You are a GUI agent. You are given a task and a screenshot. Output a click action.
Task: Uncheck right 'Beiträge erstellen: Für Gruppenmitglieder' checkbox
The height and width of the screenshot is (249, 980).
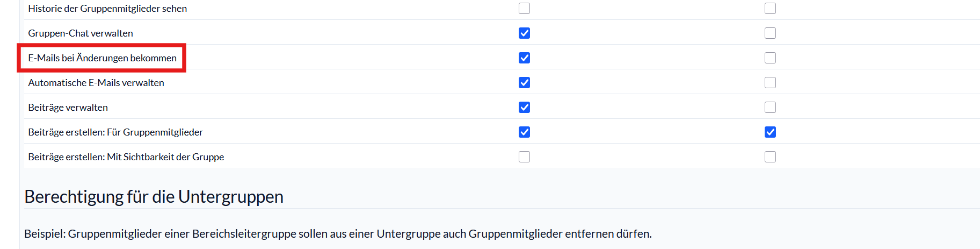coord(770,132)
